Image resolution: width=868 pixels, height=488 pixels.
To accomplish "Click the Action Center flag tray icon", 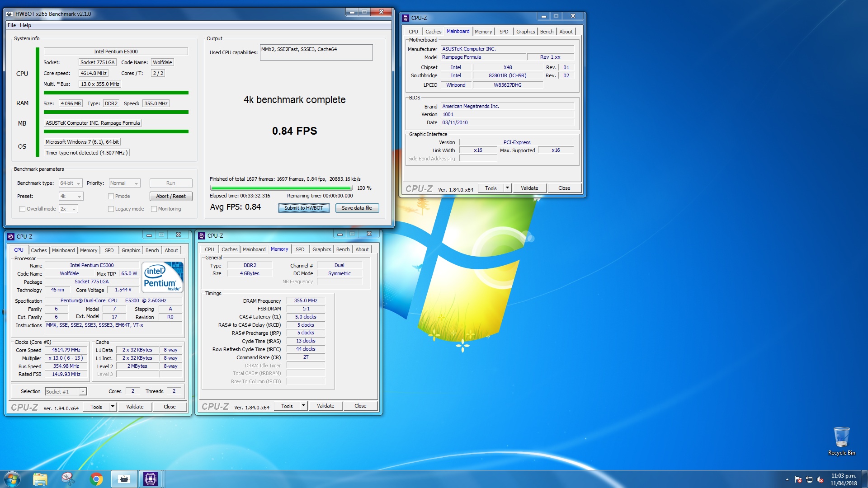I will pos(798,479).
